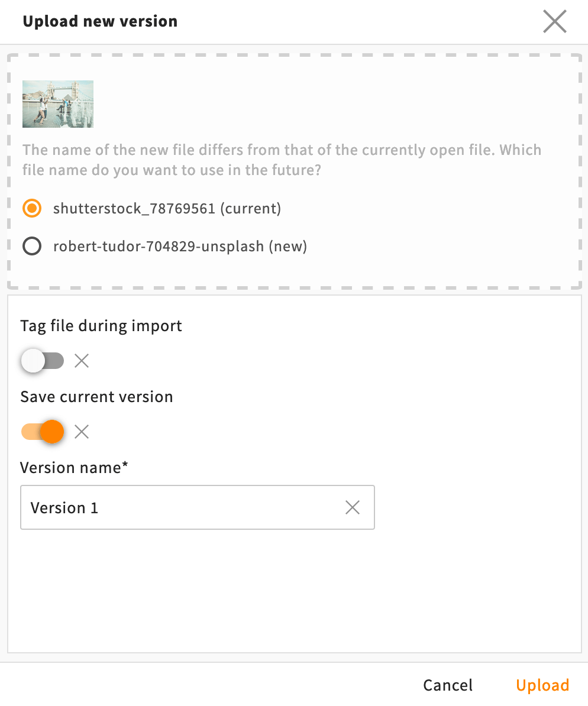Click the orange Upload button
This screenshot has width=588, height=706.
(542, 685)
